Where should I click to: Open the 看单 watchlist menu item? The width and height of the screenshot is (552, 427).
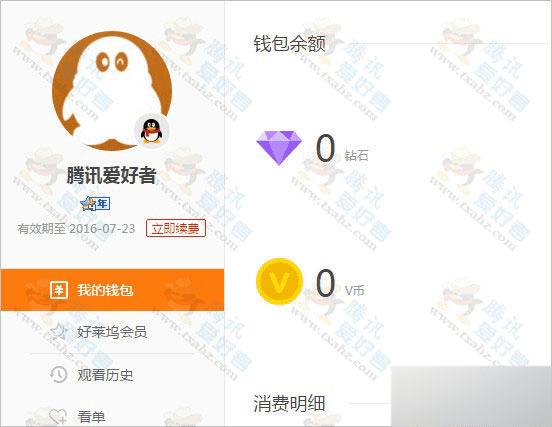point(112,416)
